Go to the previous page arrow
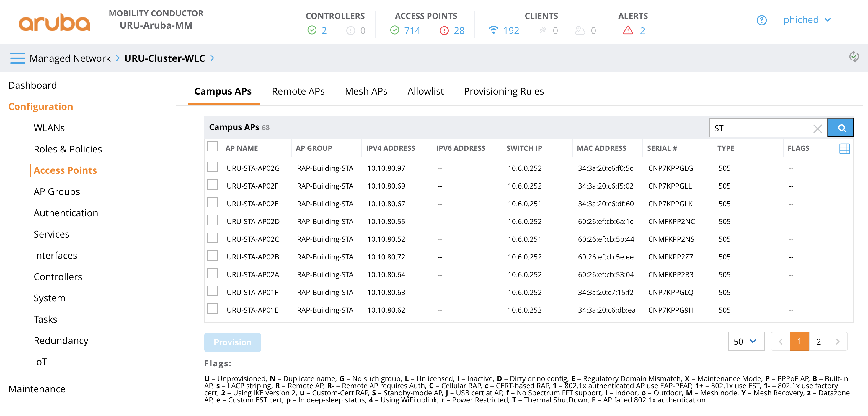The image size is (868, 416). [780, 342]
